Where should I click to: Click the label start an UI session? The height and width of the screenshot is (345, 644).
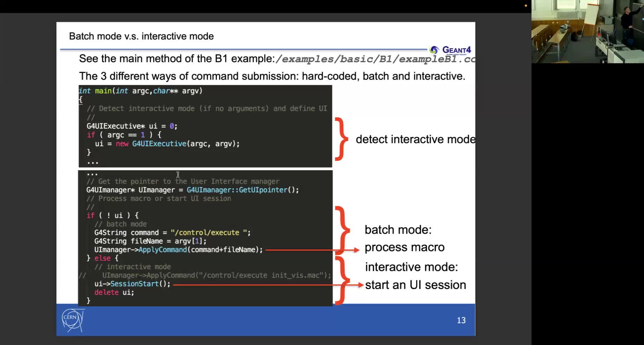(x=416, y=285)
